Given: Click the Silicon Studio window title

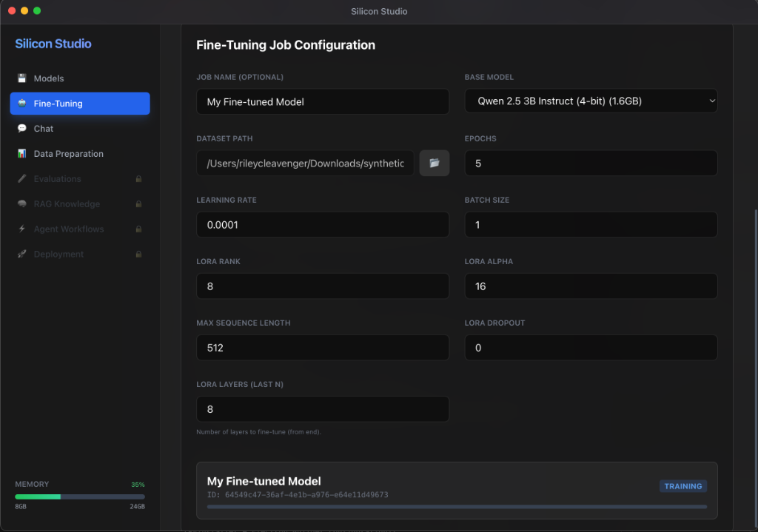Looking at the screenshot, I should (379, 11).
